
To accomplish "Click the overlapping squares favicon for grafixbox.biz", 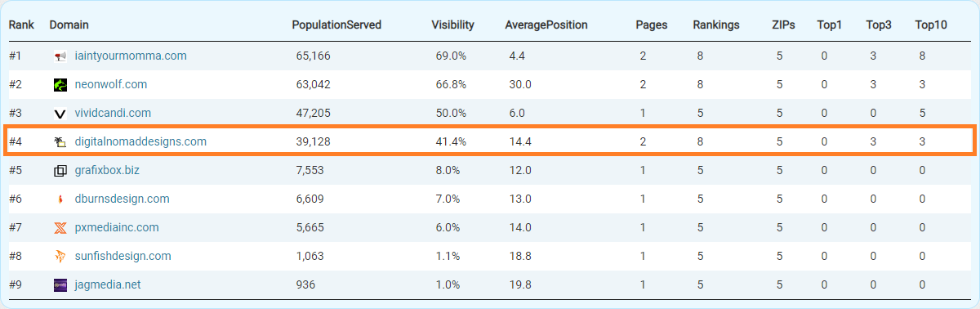I will (x=60, y=171).
